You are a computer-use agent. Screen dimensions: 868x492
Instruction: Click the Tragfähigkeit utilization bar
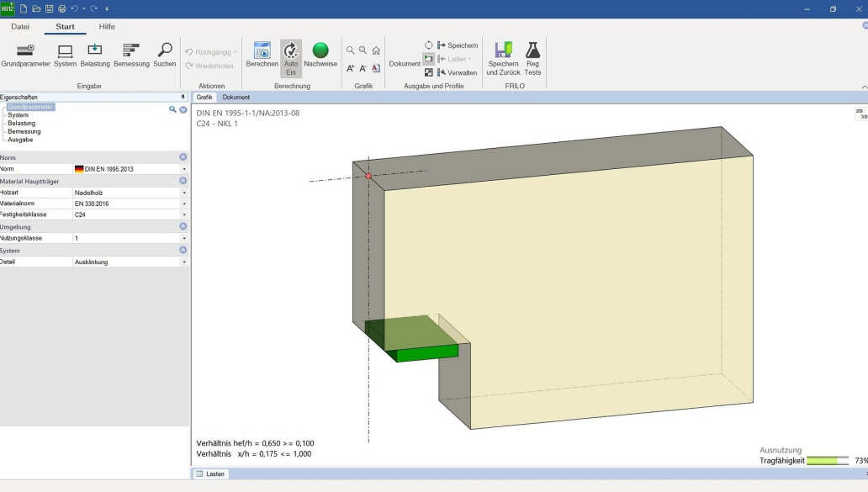click(827, 461)
